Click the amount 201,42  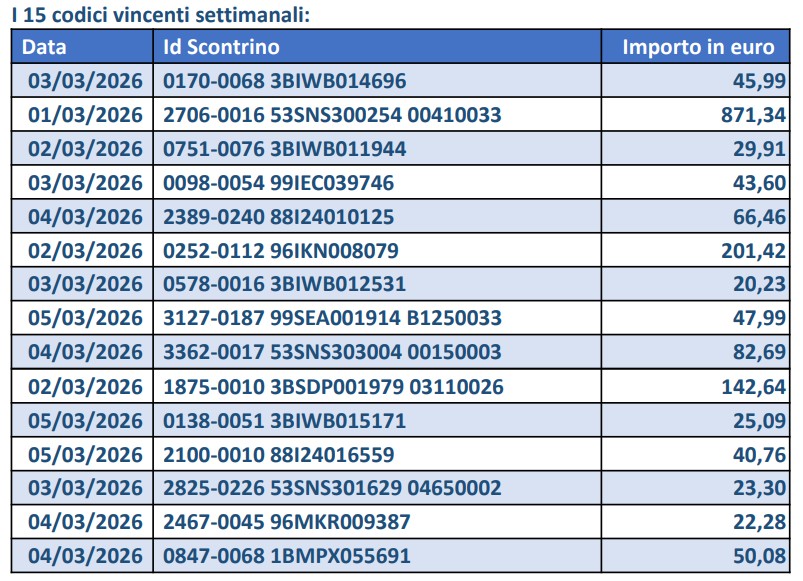[752, 251]
